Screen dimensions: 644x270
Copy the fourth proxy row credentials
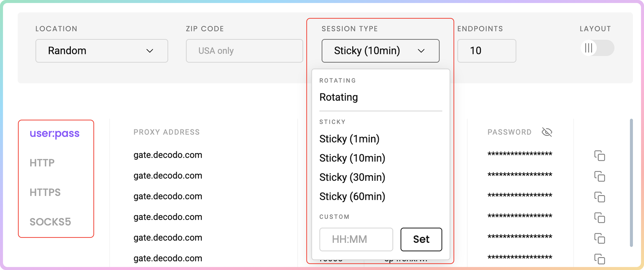pyautogui.click(x=599, y=218)
